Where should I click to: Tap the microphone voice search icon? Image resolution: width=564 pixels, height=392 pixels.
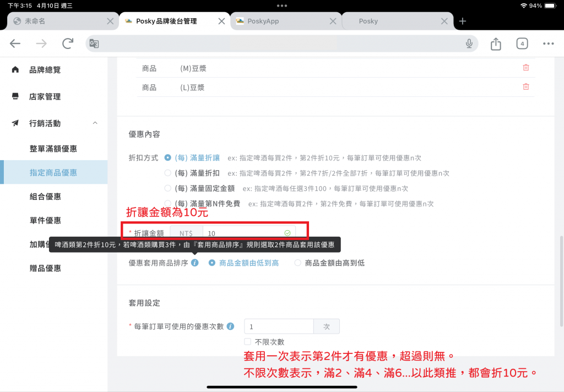[469, 43]
